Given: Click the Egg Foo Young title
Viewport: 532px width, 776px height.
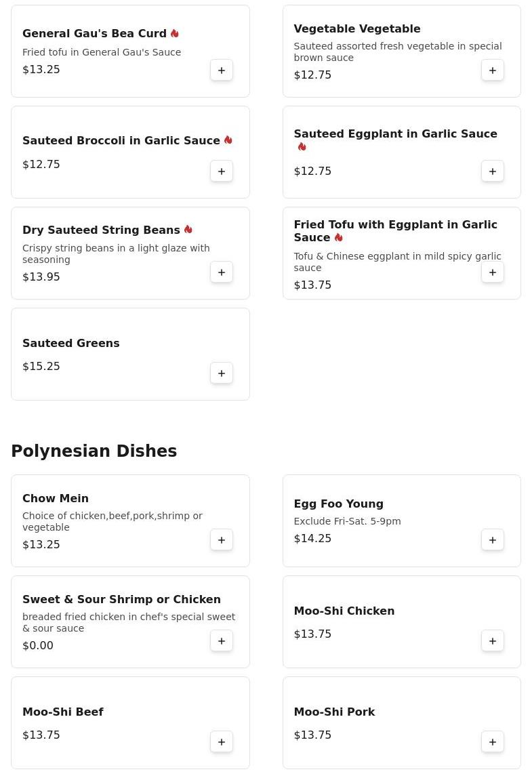Looking at the screenshot, I should [339, 504].
